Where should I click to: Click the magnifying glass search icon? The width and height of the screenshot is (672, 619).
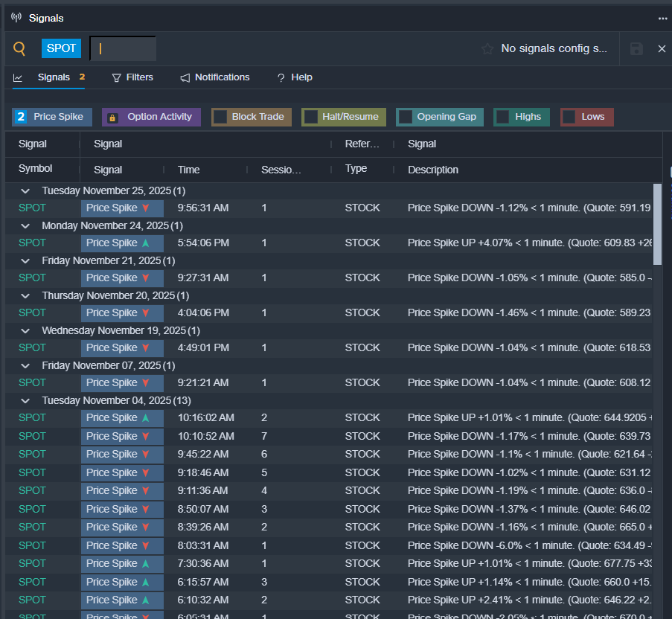click(20, 49)
